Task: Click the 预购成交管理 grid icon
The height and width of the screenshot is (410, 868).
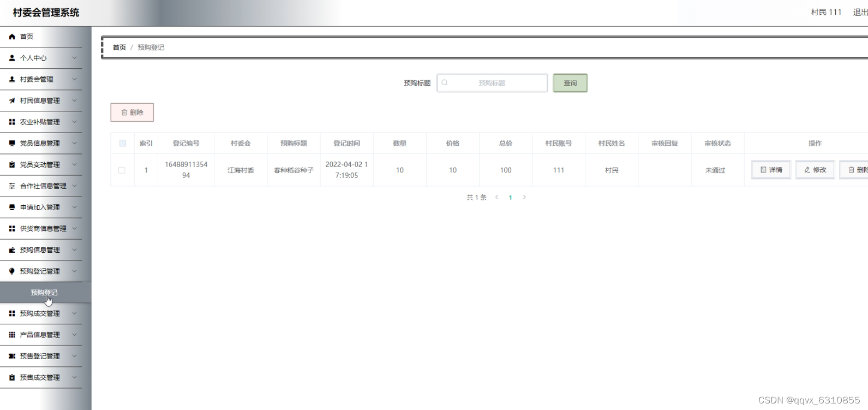Action: point(12,313)
